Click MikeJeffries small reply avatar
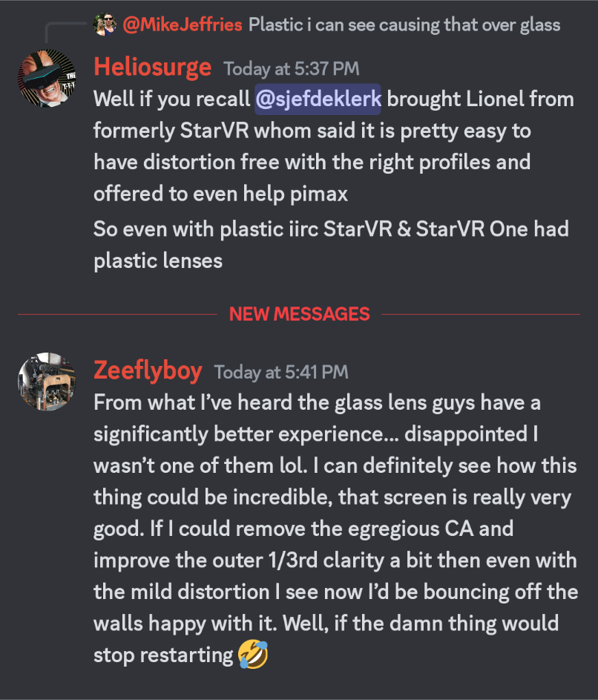Image resolution: width=598 pixels, height=700 pixels. [x=105, y=24]
